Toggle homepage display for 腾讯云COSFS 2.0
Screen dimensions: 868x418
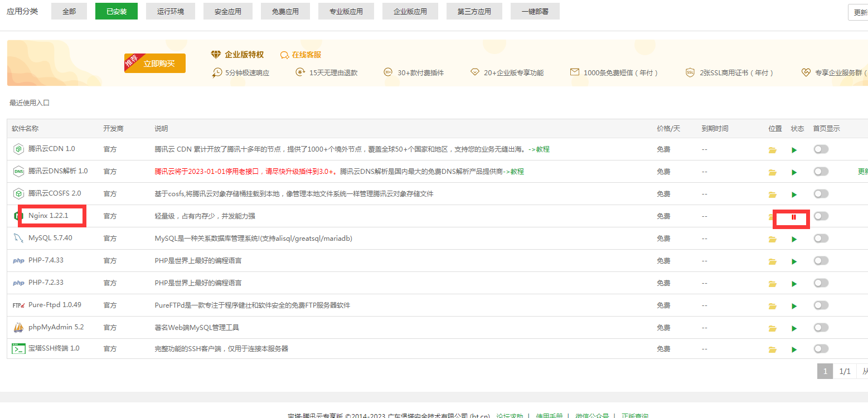click(821, 193)
